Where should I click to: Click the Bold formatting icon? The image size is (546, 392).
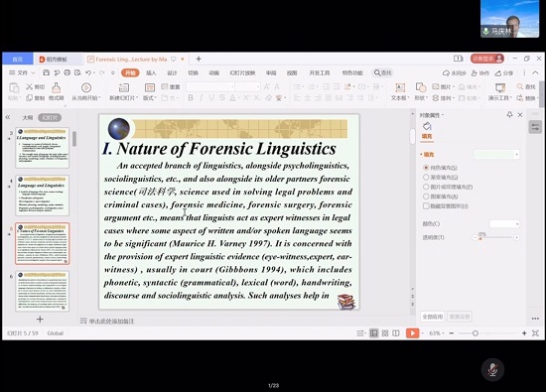(191, 98)
